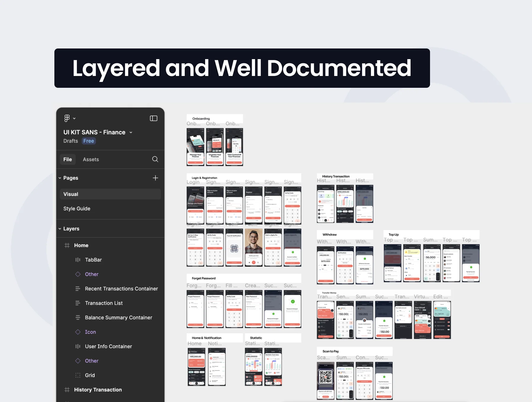Search layers with the magnifier icon

click(155, 159)
